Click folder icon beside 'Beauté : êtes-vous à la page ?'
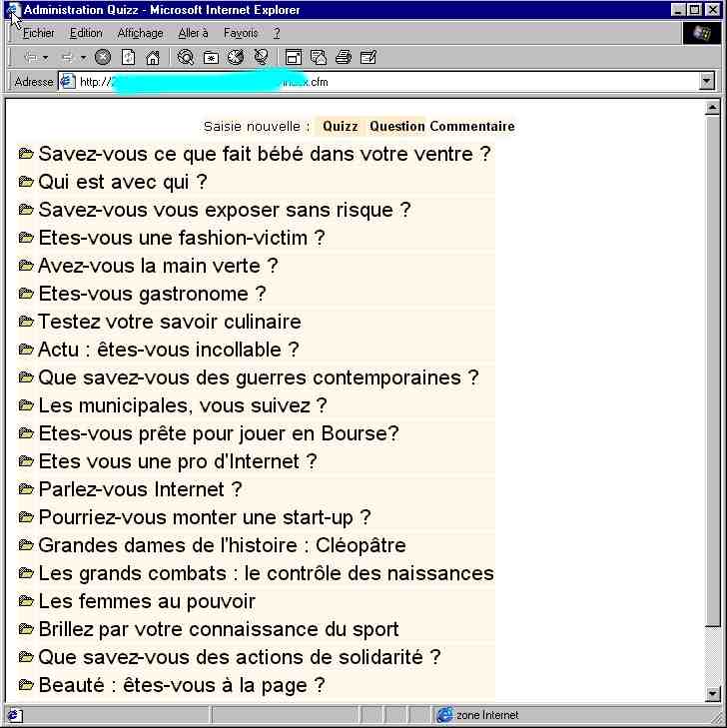The width and height of the screenshot is (727, 728). [x=26, y=685]
